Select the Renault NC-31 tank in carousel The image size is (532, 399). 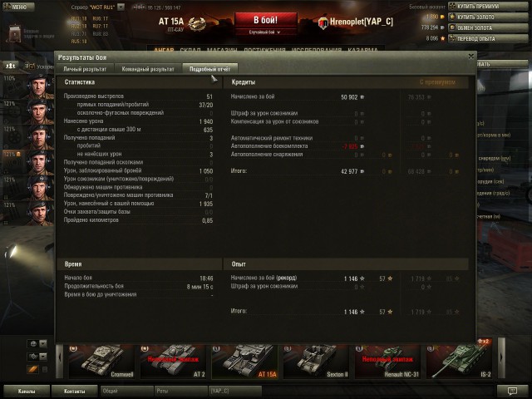388,362
